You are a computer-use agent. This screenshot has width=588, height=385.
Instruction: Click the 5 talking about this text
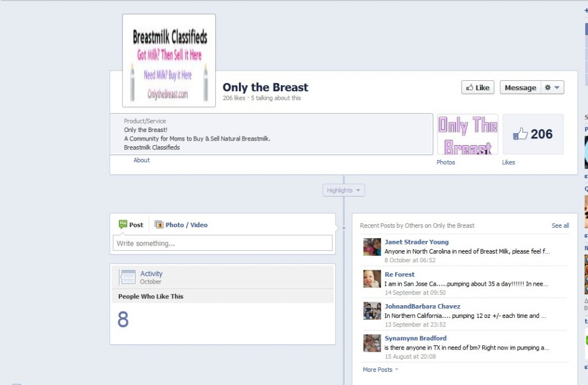click(276, 98)
